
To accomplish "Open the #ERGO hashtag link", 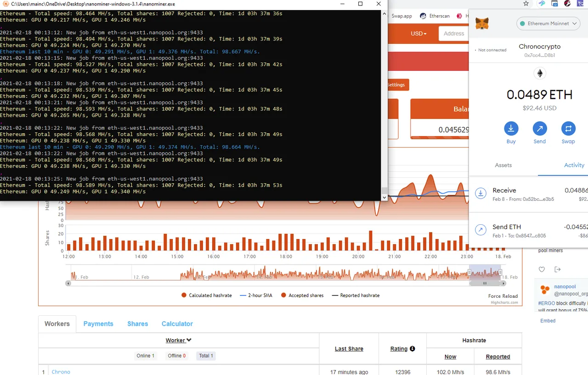I will (x=546, y=303).
